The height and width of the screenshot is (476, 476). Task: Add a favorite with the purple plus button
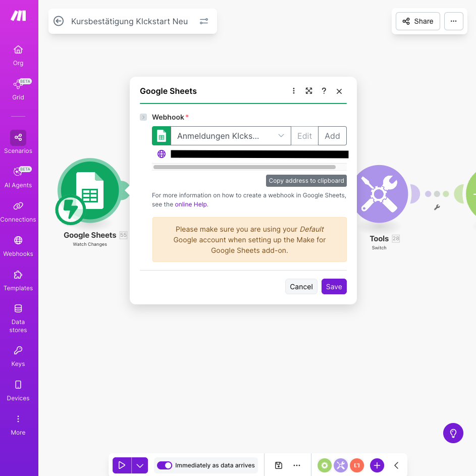pos(377,465)
